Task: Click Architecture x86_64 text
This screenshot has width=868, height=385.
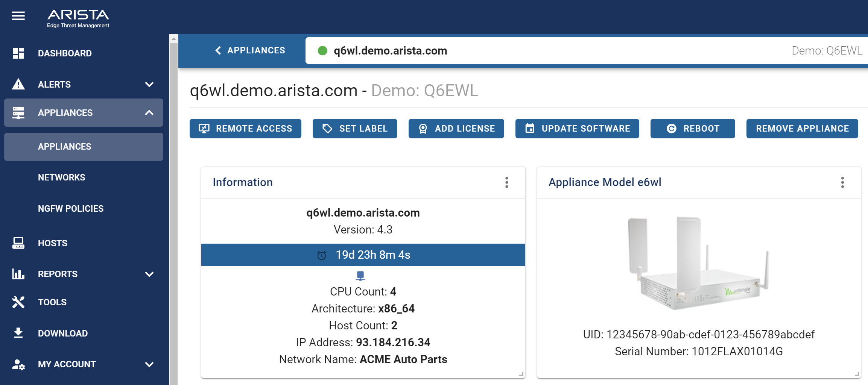Action: 363,309
